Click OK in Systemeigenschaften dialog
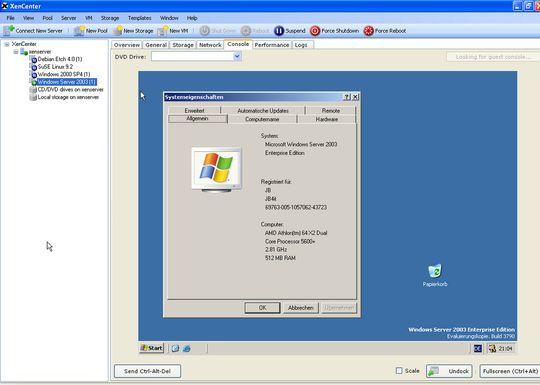 pyautogui.click(x=262, y=308)
